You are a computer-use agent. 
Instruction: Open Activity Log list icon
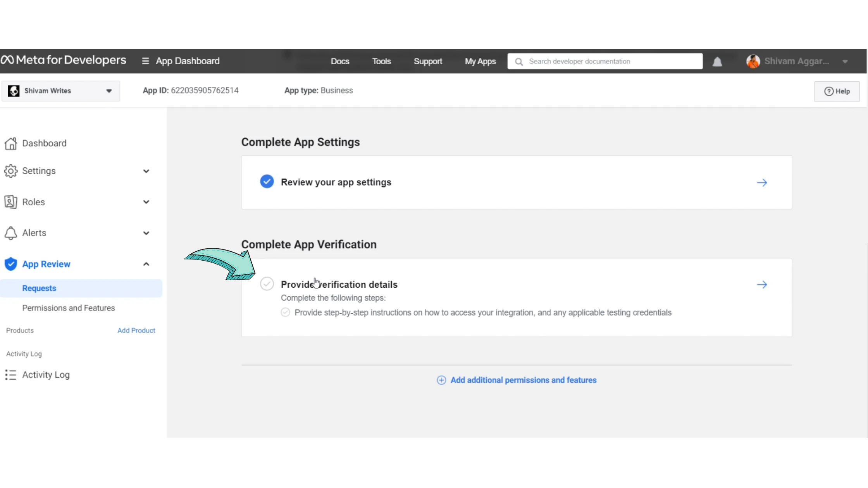11,375
